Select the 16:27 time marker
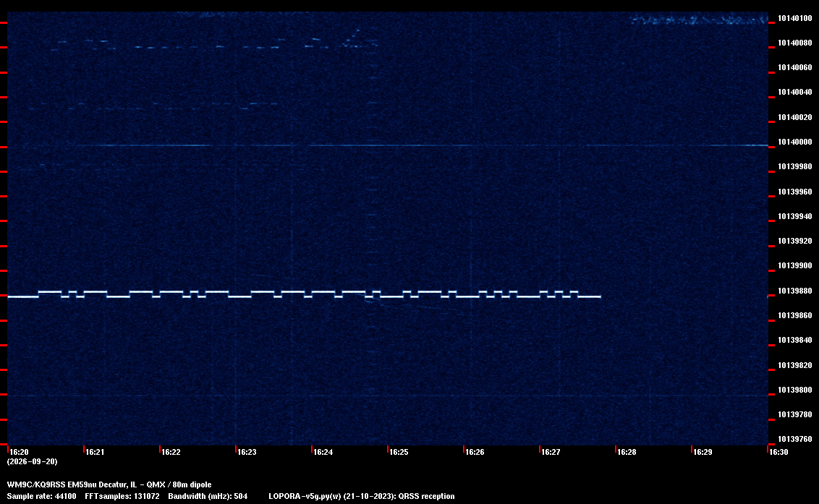 551,452
